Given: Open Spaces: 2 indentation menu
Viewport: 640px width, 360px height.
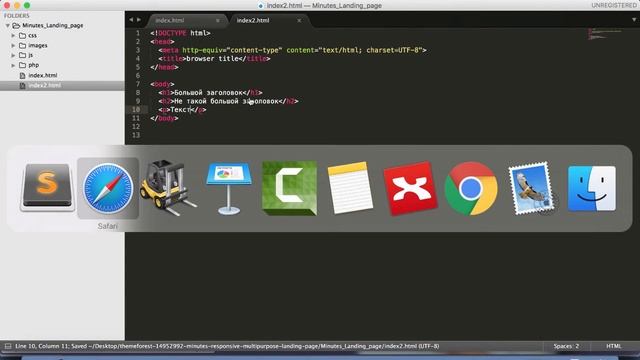Looking at the screenshot, I should pyautogui.click(x=566, y=346).
